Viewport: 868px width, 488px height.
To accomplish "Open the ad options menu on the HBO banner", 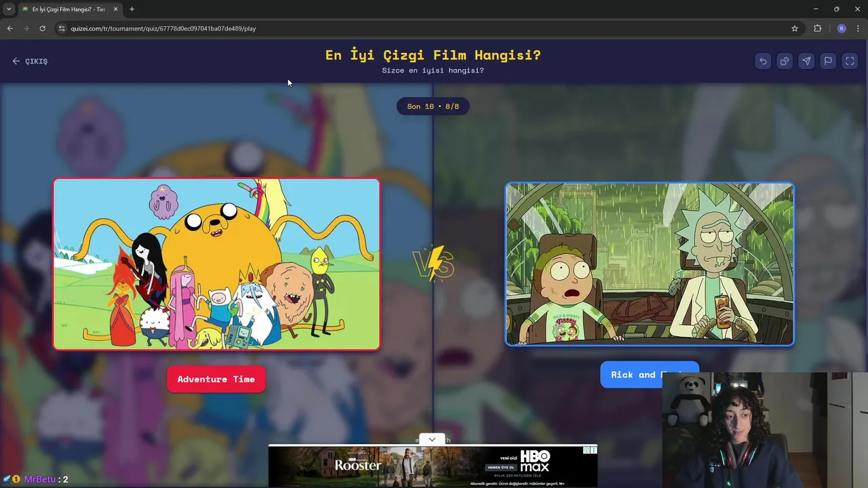I will [594, 449].
